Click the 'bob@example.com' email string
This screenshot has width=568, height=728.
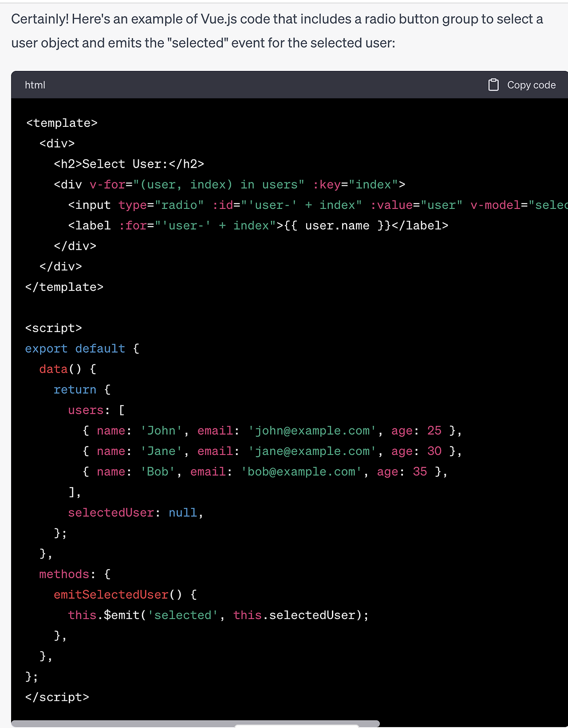pos(302,472)
